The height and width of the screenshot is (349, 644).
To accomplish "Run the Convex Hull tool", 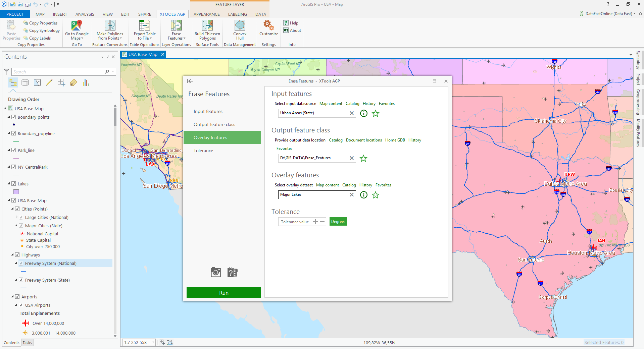I will pos(240,30).
